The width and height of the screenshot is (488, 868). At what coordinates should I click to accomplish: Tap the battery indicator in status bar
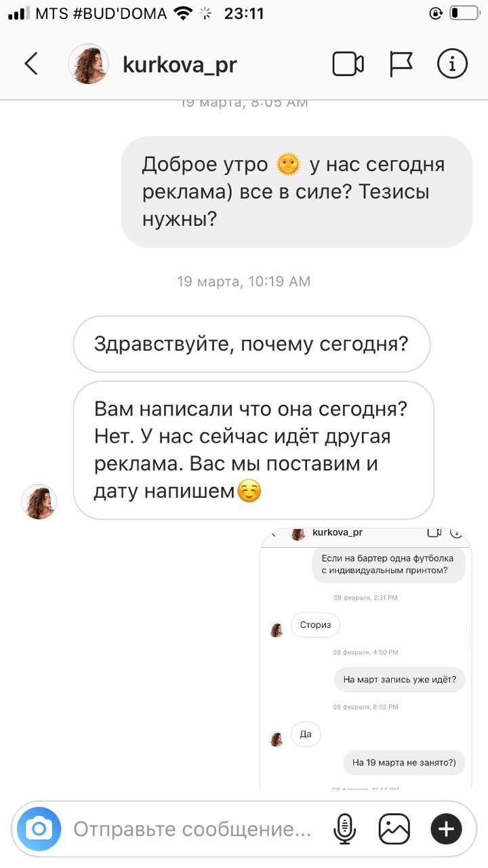(x=464, y=13)
